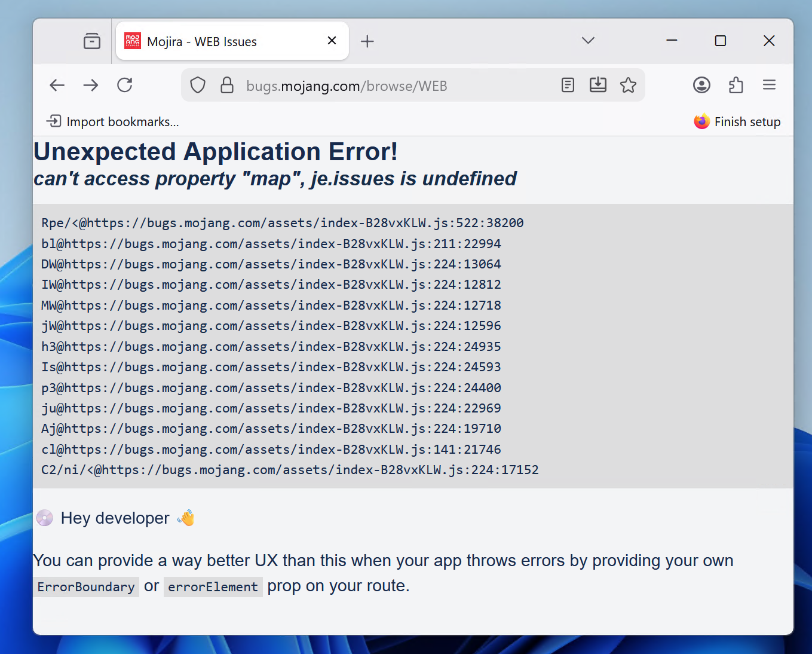Click the Finish setup button
Viewport: 812px width, 654px height.
click(737, 122)
